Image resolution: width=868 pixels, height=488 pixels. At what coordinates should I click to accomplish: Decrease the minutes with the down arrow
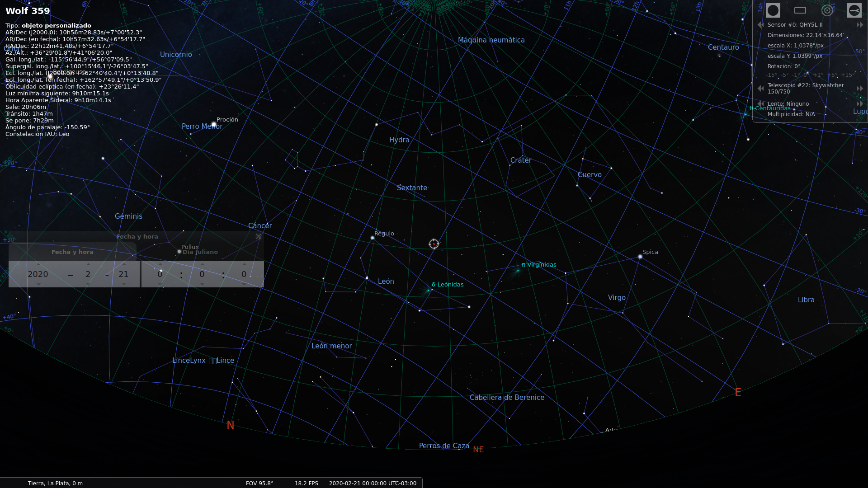pos(202,284)
